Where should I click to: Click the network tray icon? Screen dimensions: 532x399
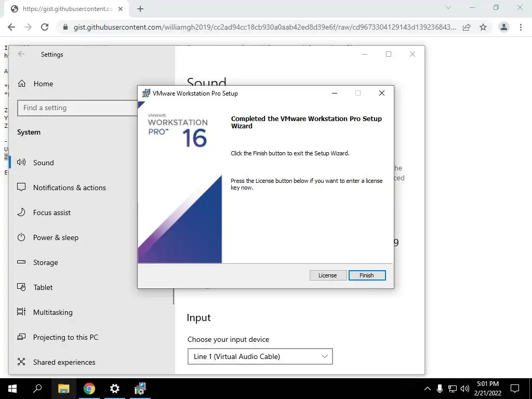pyautogui.click(x=453, y=389)
